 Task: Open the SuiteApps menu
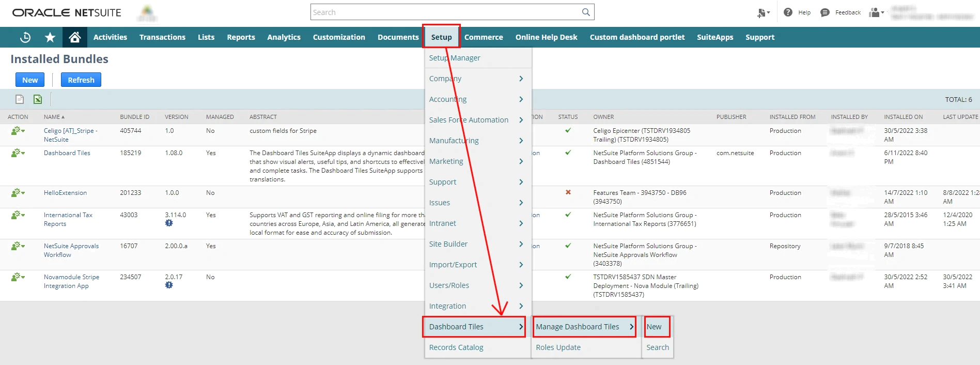pyautogui.click(x=715, y=37)
